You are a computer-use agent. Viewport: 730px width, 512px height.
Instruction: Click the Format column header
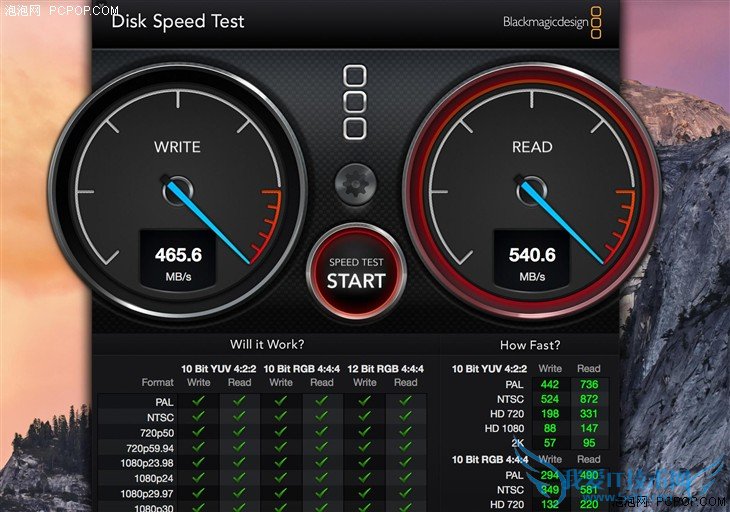157,383
